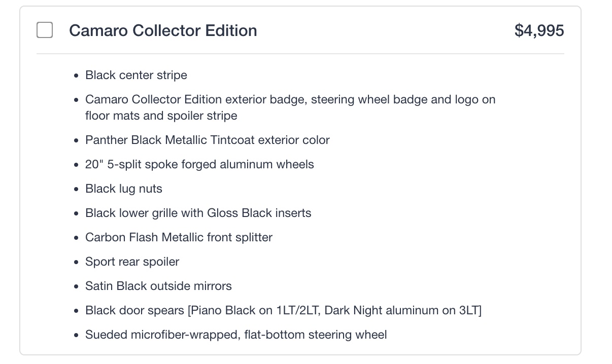Click Panther Black Metallic Tintcoat exterior color
The width and height of the screenshot is (612, 364).
point(207,140)
